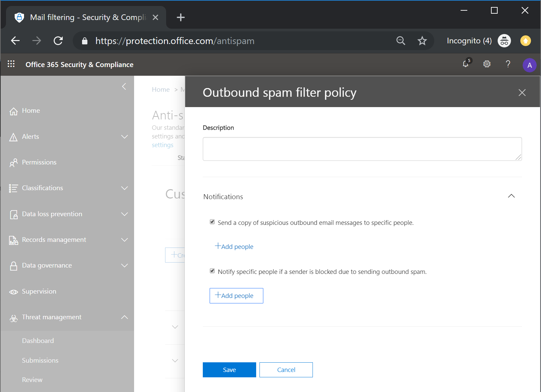Uncheck notify if sender is blocked
The width and height of the screenshot is (541, 392).
[212, 271]
